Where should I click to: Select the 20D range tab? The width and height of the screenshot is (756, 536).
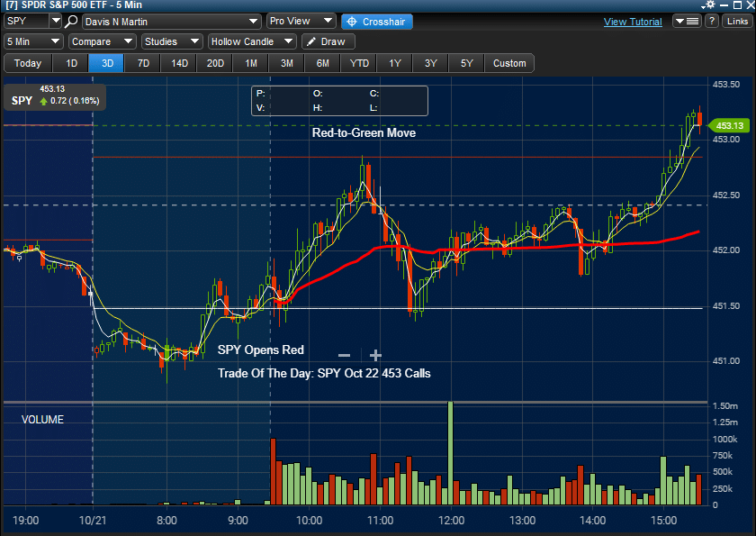point(215,63)
